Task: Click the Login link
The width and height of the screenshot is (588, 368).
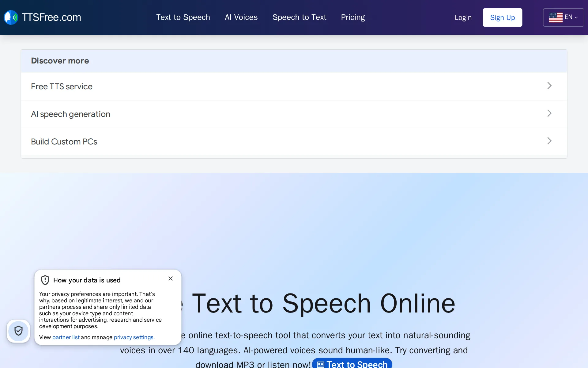Action: point(463,17)
